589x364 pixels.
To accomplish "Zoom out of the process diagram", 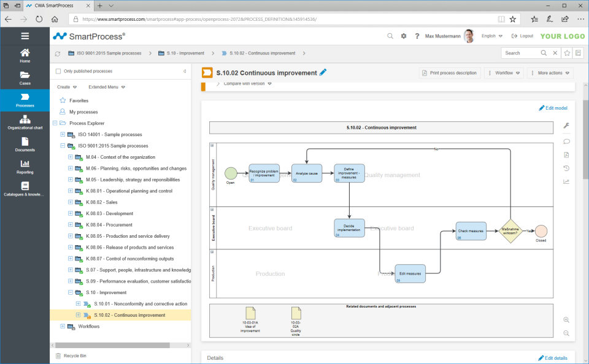I will pyautogui.click(x=566, y=333).
